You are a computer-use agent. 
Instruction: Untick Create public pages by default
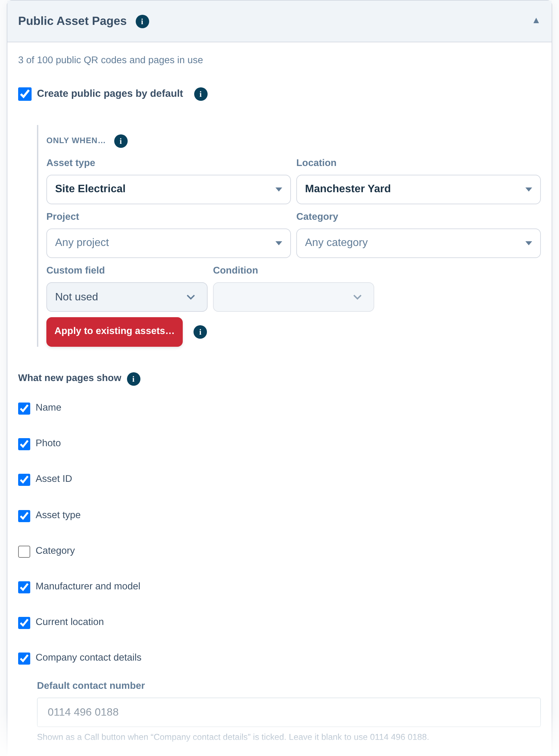[25, 94]
